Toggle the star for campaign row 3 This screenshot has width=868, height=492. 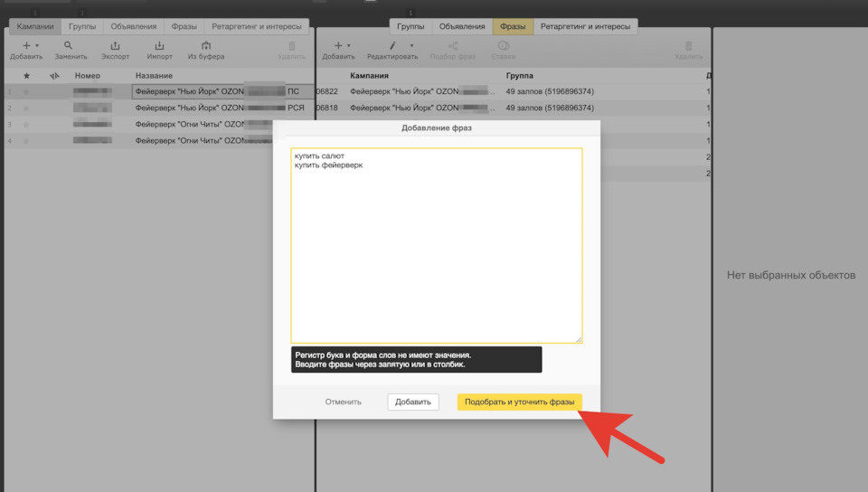pyautogui.click(x=25, y=125)
